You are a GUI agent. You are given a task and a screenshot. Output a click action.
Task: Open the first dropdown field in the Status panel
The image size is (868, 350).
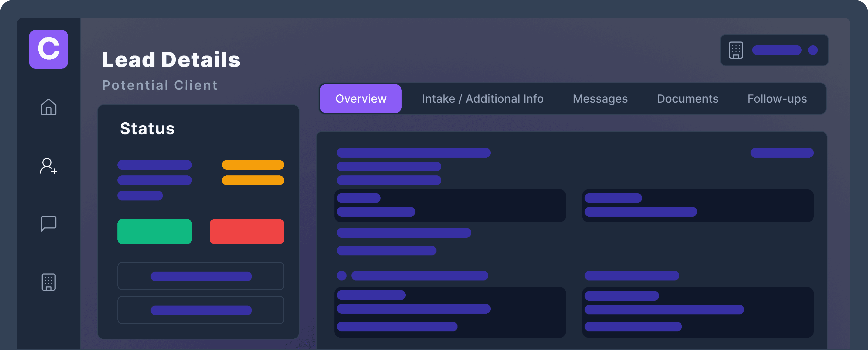point(200,276)
